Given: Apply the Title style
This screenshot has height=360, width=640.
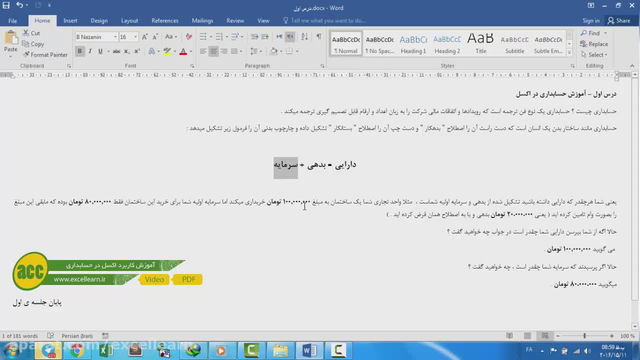Looking at the screenshot, I should 480,44.
